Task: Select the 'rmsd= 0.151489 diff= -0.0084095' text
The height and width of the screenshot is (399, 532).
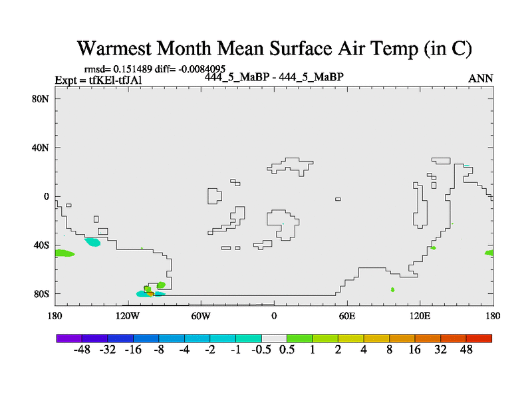Action: point(155,69)
